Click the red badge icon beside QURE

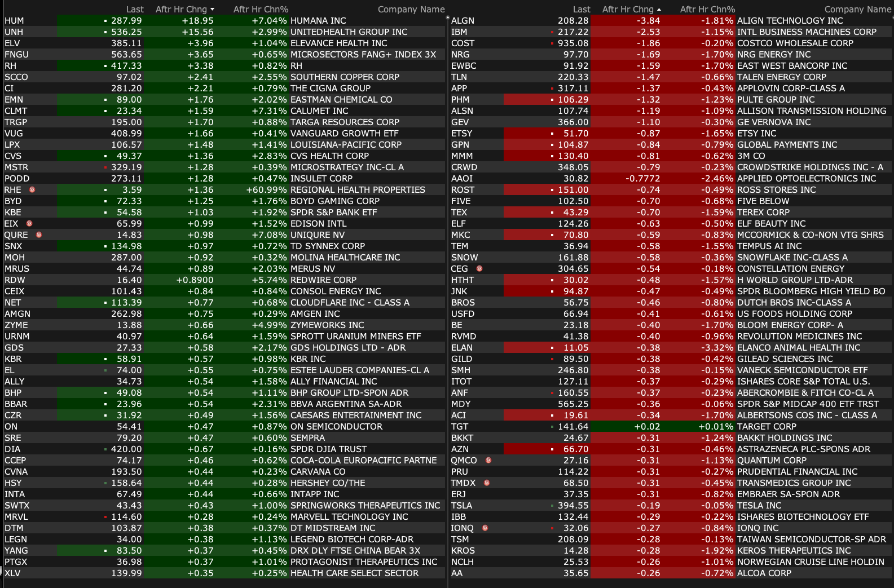click(x=39, y=235)
